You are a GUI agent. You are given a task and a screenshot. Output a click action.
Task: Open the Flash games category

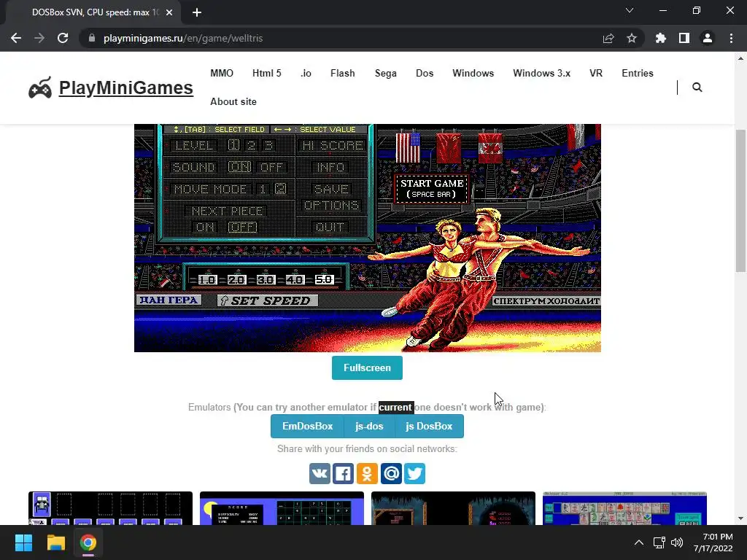point(343,73)
